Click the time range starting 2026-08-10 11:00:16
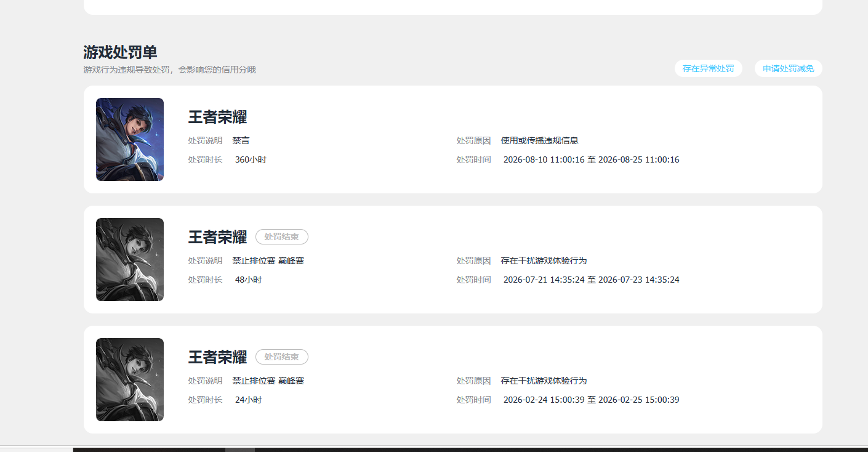 (x=591, y=159)
